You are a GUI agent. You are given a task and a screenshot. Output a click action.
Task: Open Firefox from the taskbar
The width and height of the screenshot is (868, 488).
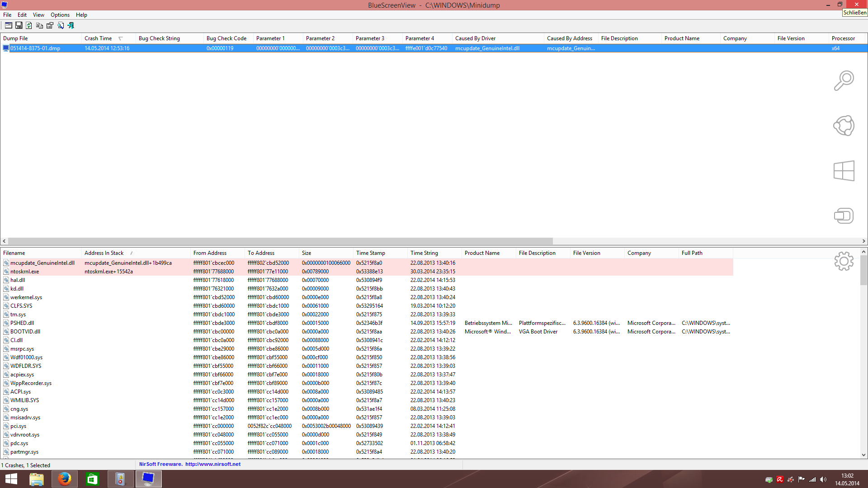click(x=64, y=479)
